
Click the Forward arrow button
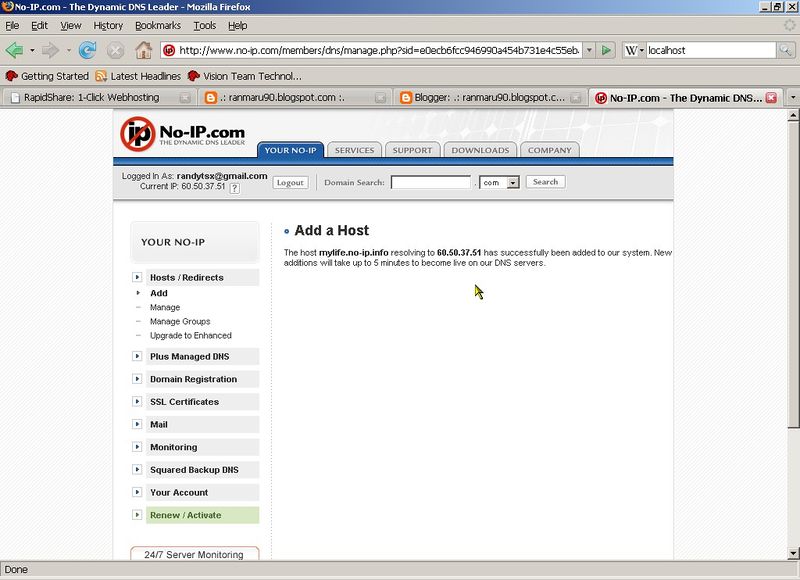tap(50, 50)
